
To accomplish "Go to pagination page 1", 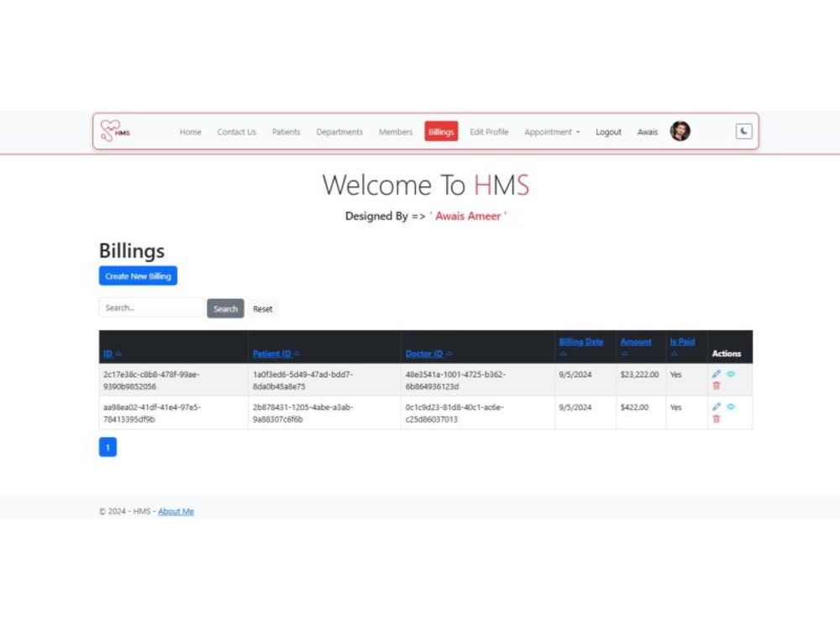I will [x=108, y=448].
